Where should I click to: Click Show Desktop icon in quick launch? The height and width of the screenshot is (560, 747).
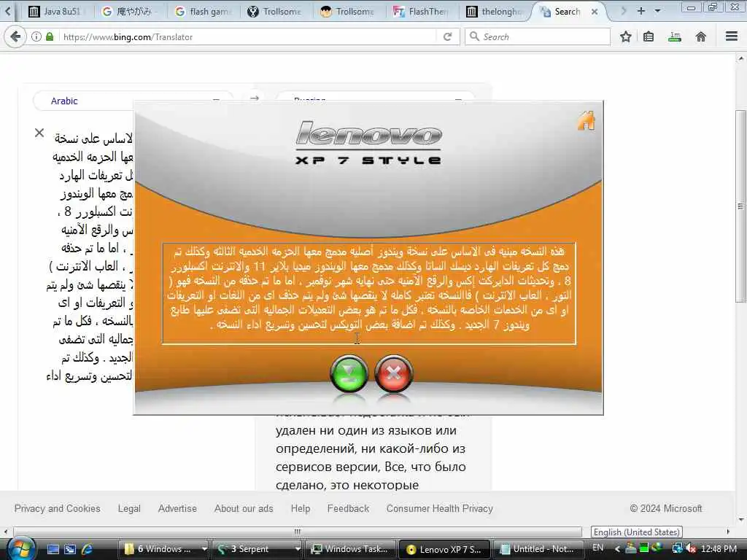pos(53,549)
